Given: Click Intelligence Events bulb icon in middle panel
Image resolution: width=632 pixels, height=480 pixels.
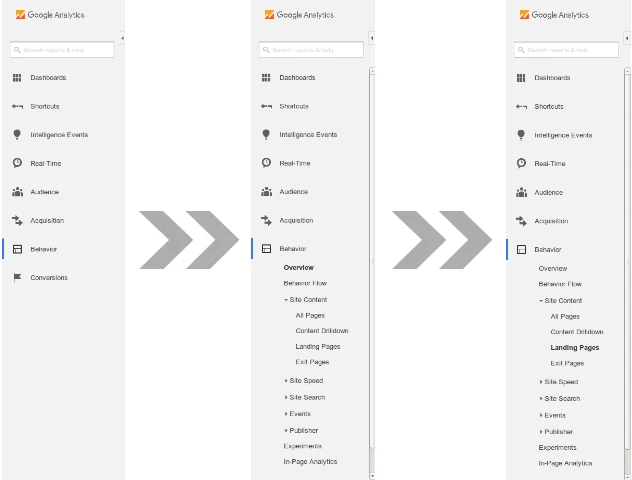Looking at the screenshot, I should tap(266, 135).
